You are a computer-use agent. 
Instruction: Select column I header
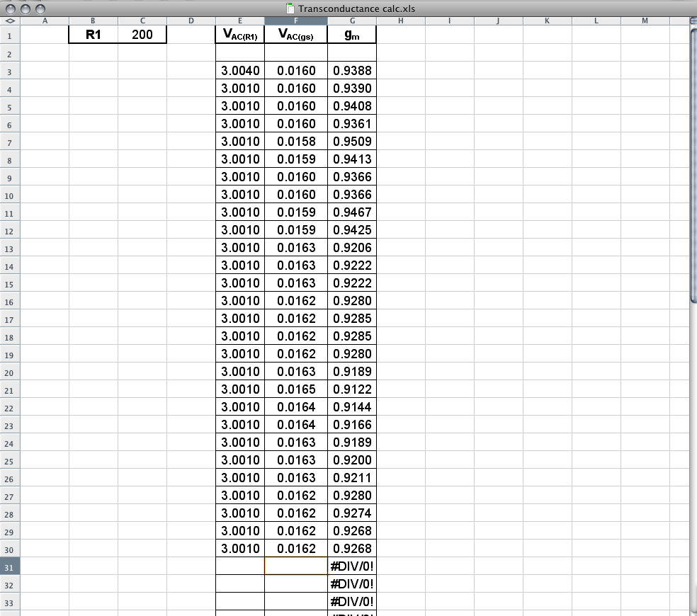point(449,21)
